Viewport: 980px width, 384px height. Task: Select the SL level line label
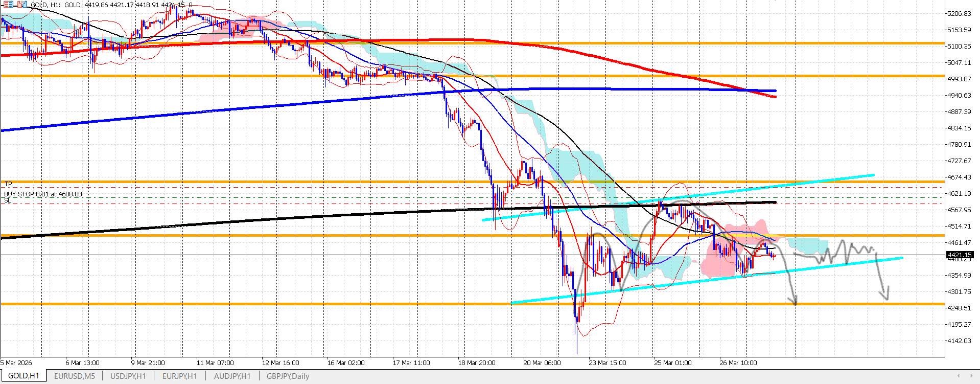click(7, 200)
